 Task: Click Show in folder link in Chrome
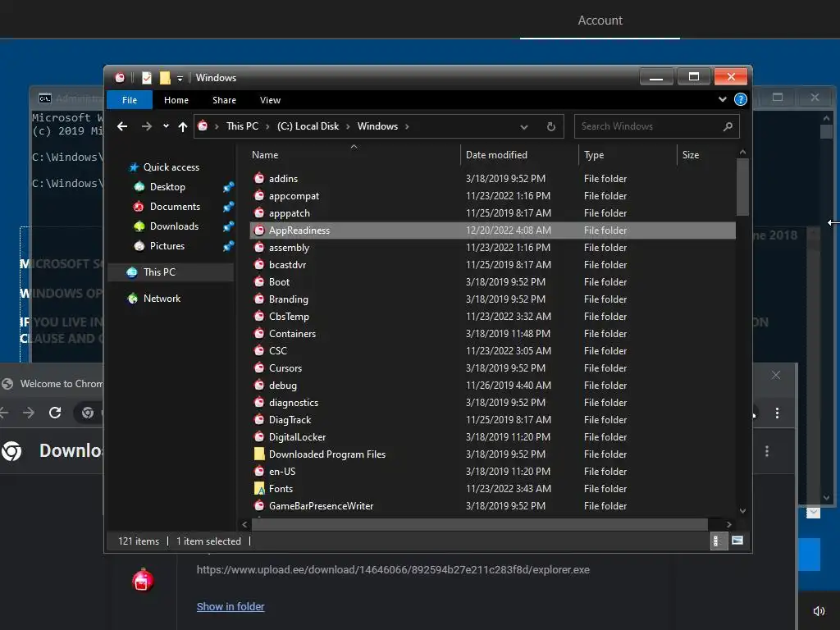(x=231, y=607)
